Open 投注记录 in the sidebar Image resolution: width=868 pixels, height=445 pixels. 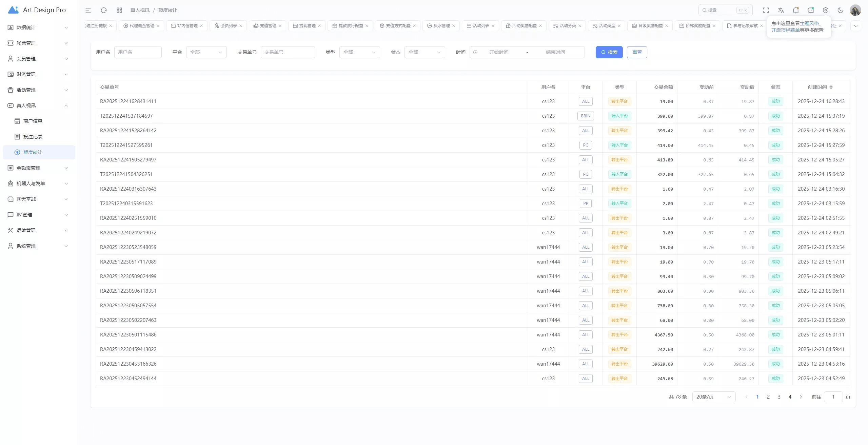(x=33, y=137)
